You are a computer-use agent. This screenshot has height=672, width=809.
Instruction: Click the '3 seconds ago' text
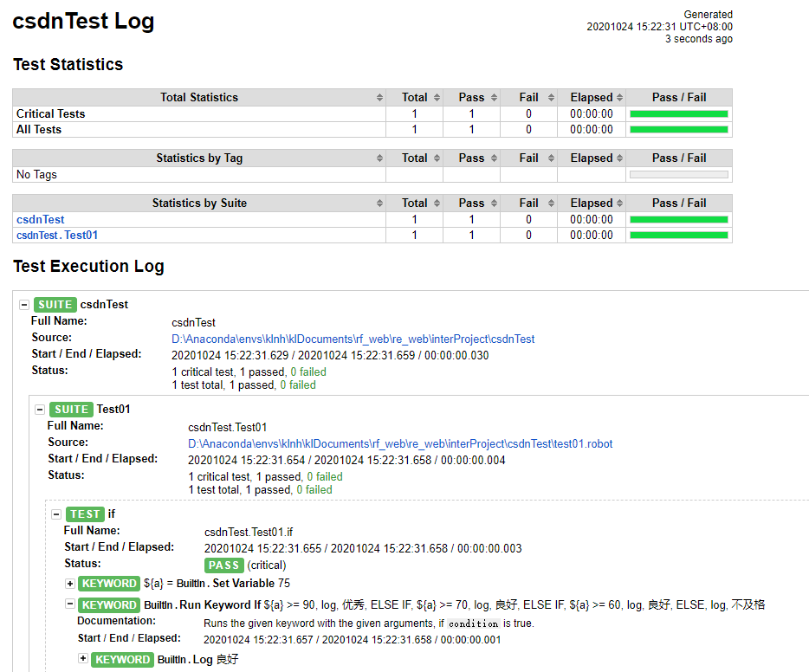coord(699,39)
